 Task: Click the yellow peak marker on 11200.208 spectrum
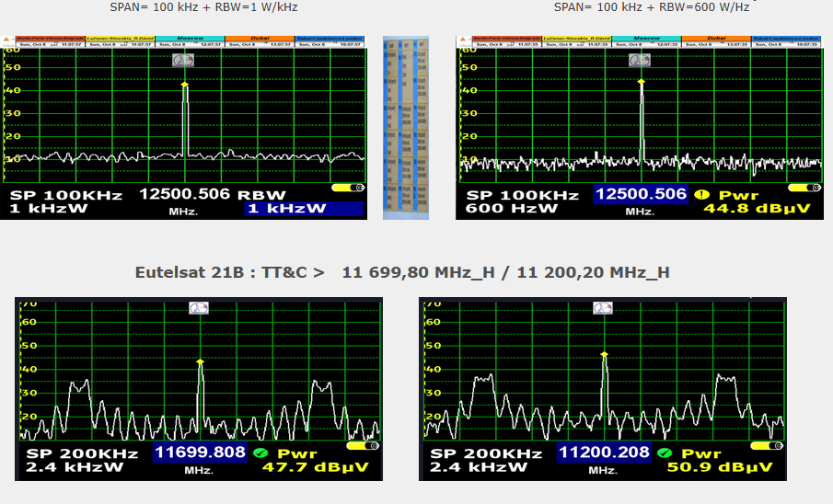click(x=604, y=354)
